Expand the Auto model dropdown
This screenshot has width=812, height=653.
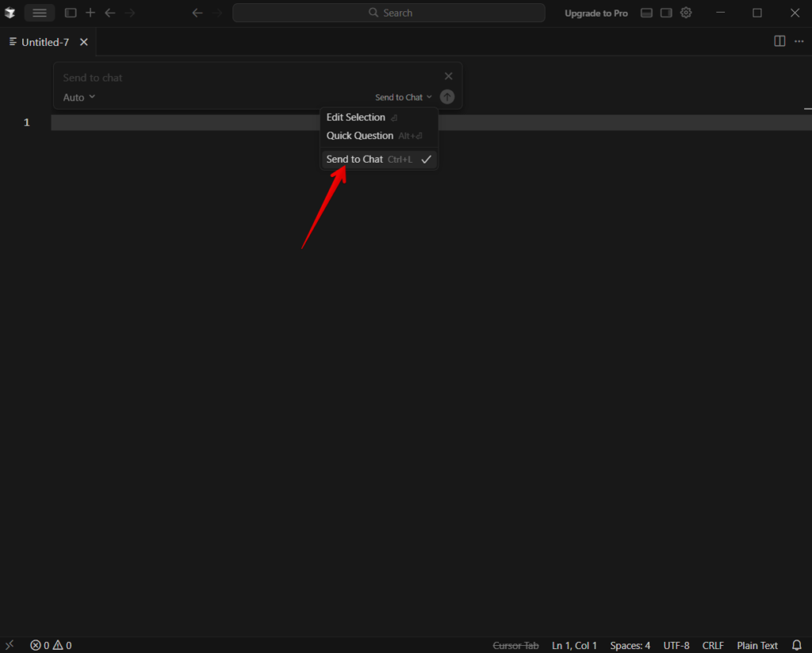coord(79,98)
